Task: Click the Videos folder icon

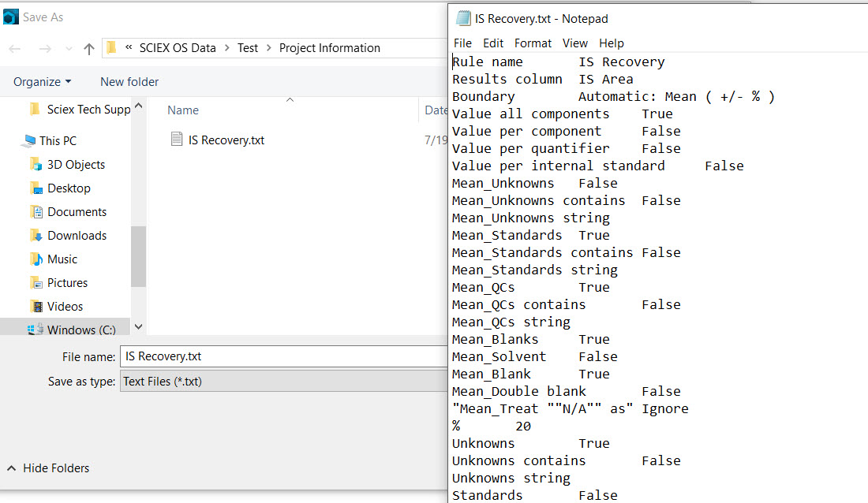Action: tap(36, 307)
